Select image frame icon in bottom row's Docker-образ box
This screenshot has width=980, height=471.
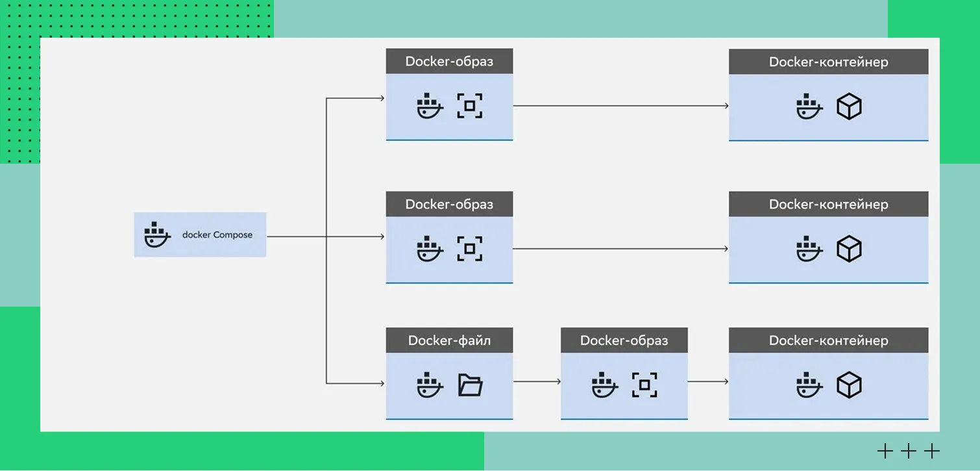pyautogui.click(x=644, y=385)
